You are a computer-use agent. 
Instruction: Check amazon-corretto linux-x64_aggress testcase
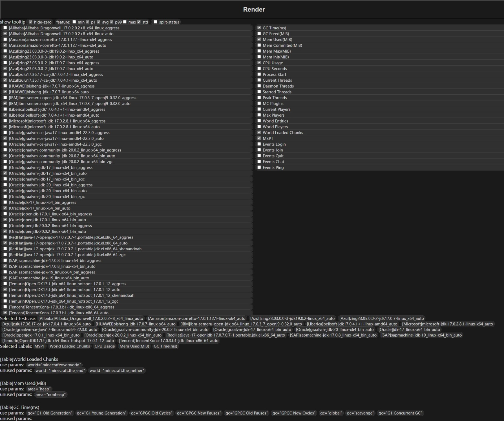point(5,39)
